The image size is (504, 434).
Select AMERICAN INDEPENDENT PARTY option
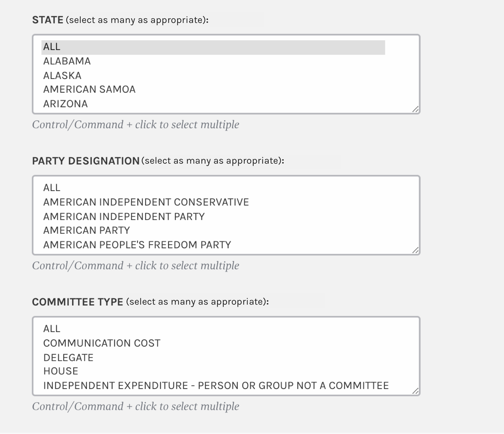tap(213, 216)
